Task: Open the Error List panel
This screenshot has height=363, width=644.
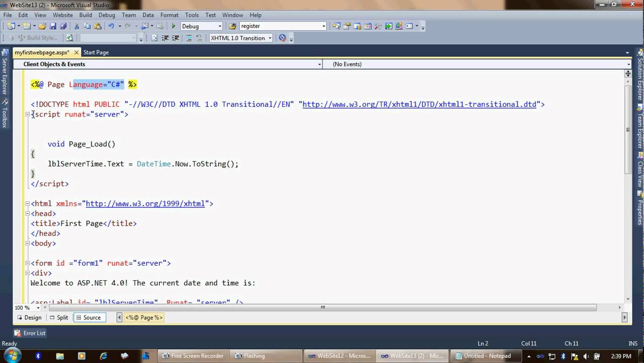Action: click(30, 333)
